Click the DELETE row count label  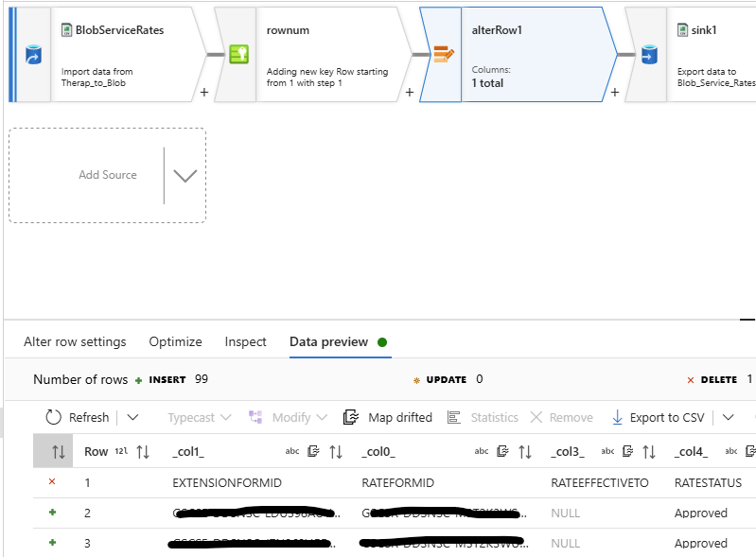pyautogui.click(x=719, y=379)
